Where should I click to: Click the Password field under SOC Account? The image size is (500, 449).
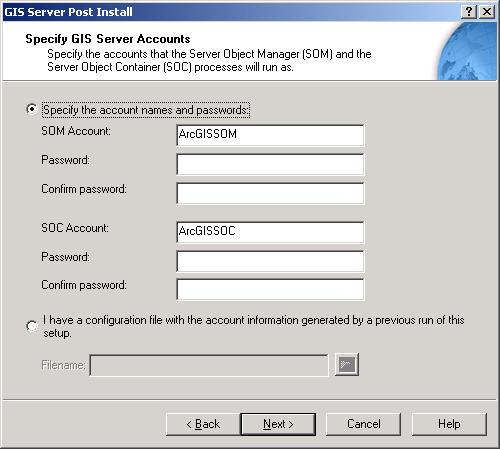pyautogui.click(x=270, y=261)
